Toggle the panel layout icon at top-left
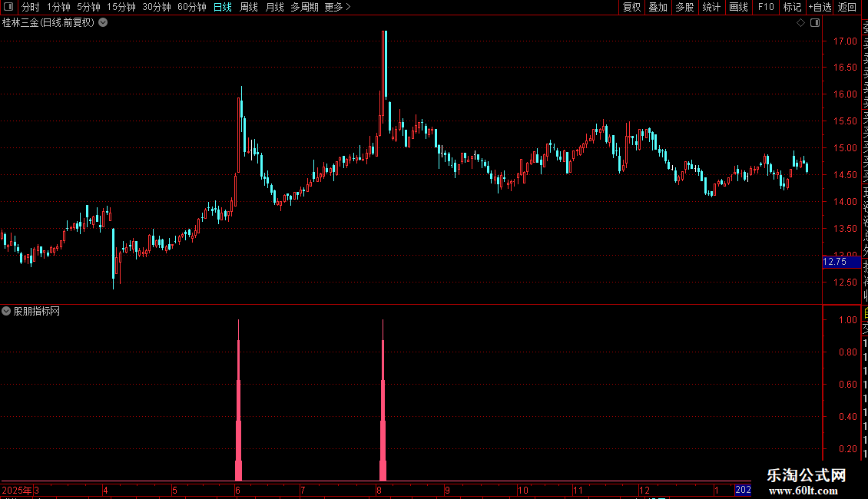The height and width of the screenshot is (499, 868). pyautogui.click(x=8, y=7)
